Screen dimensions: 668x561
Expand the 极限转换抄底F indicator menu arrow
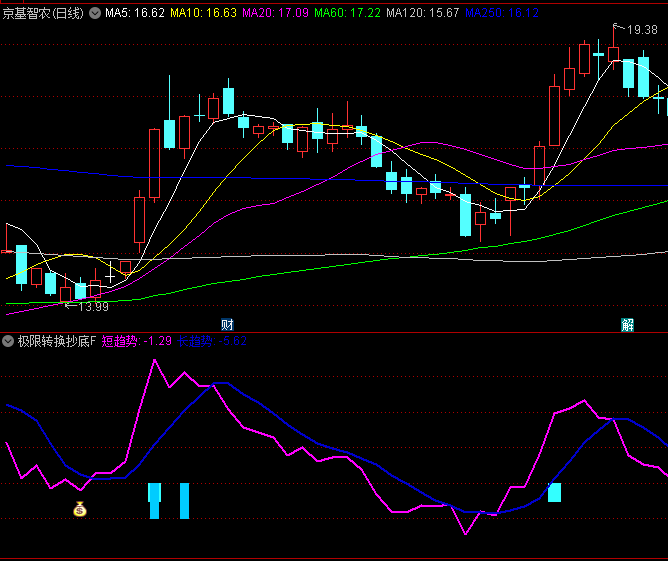pos(9,341)
